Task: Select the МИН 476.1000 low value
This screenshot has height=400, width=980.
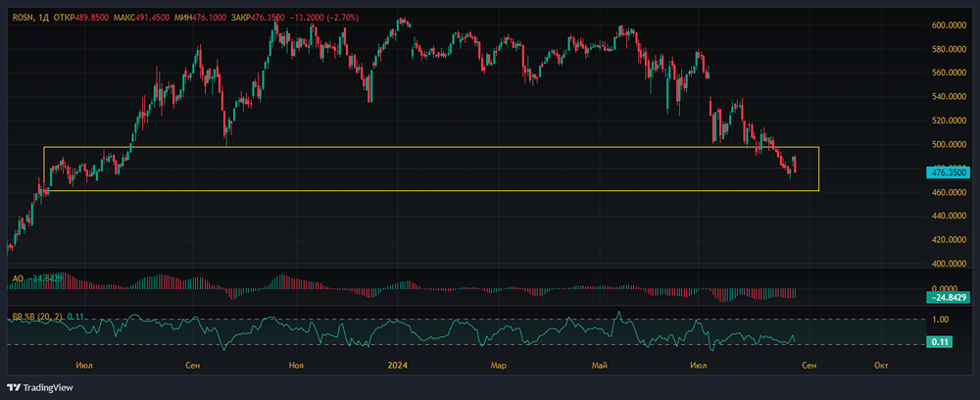Action: [x=202, y=18]
